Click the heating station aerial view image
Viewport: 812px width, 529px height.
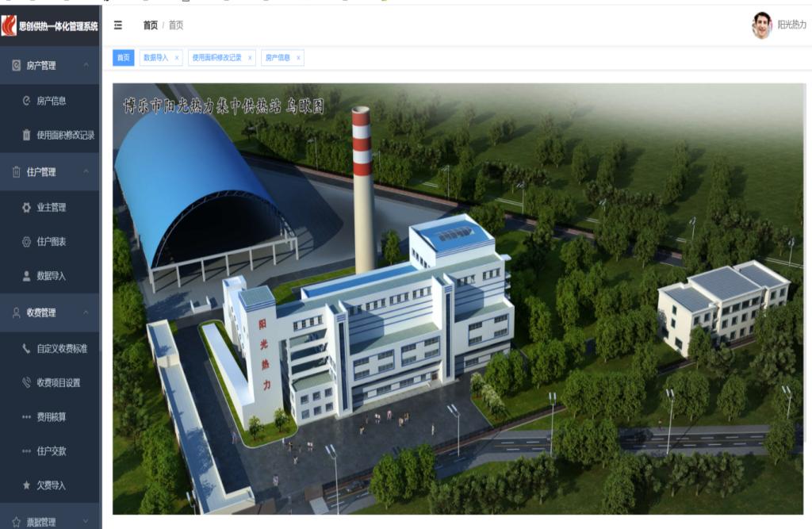[x=458, y=299]
